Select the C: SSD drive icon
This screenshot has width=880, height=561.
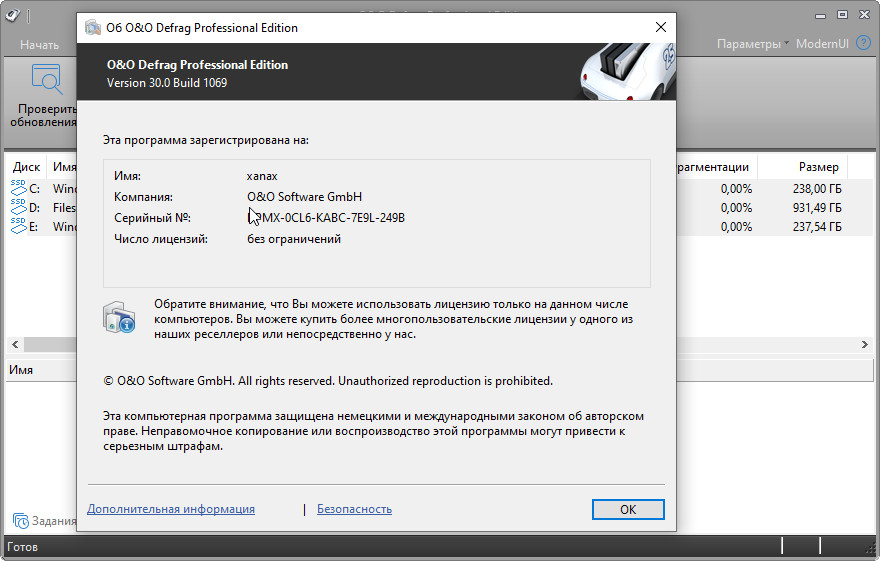pos(20,188)
